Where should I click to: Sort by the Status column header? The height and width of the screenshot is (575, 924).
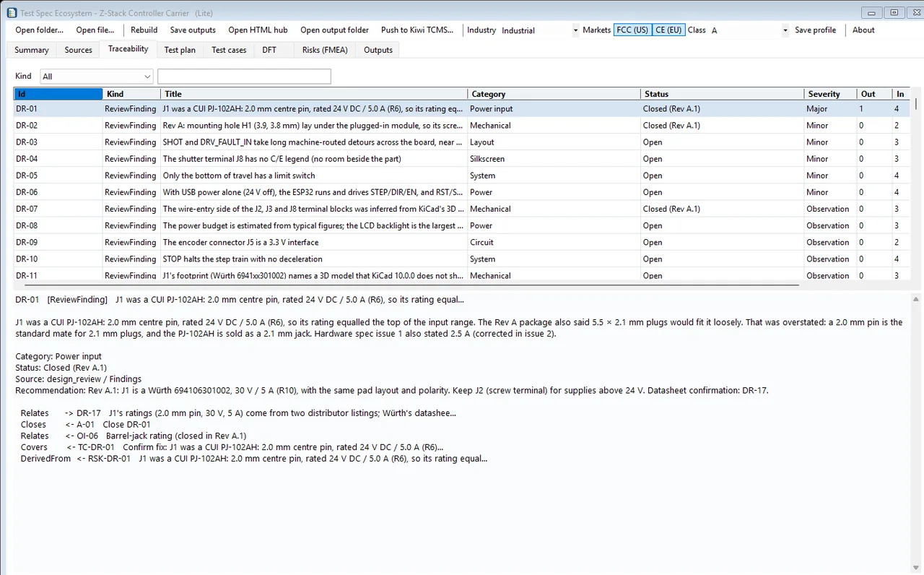pyautogui.click(x=722, y=94)
